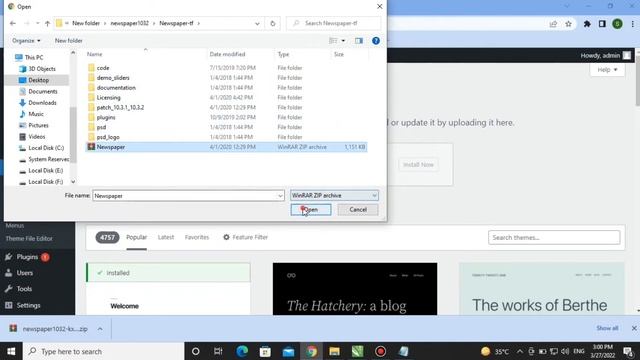This screenshot has width=640, height=360.
Task: Click newspaper1032 in breadcrumb path
Action: [129, 23]
